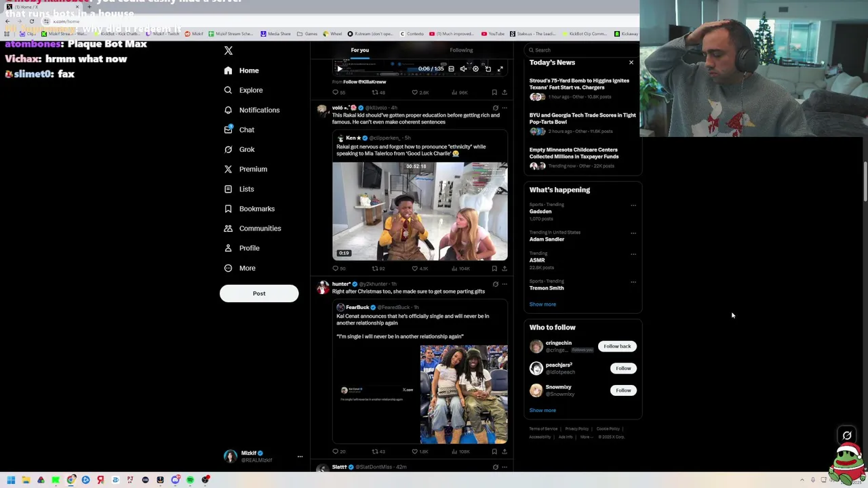
Task: Click the X logo above Home
Action: (x=229, y=51)
